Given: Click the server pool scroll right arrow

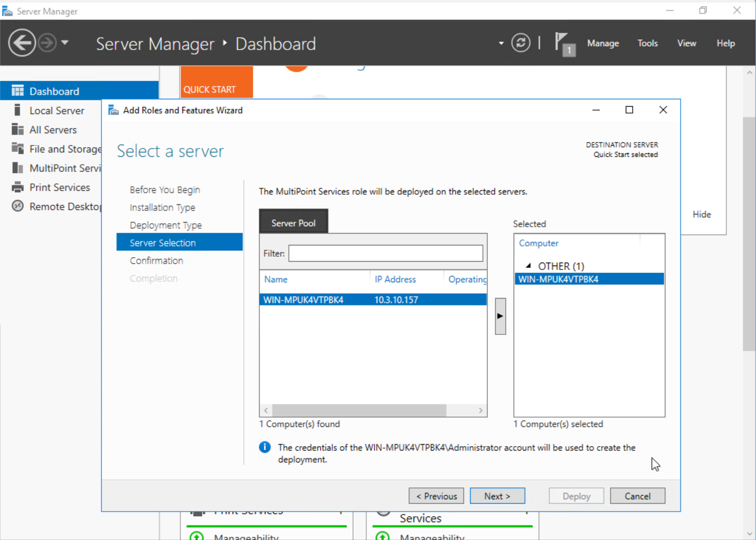Looking at the screenshot, I should pos(481,410).
